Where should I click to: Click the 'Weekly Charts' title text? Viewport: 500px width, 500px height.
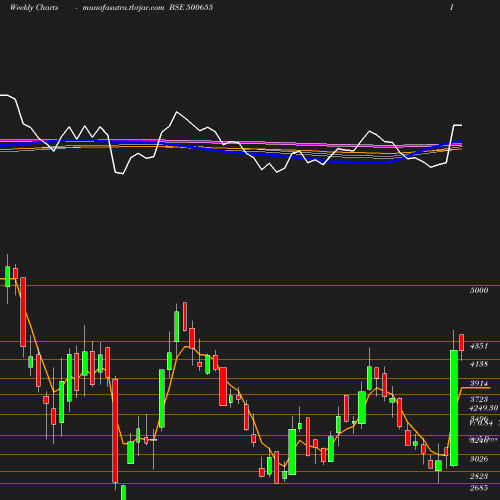(x=34, y=7)
